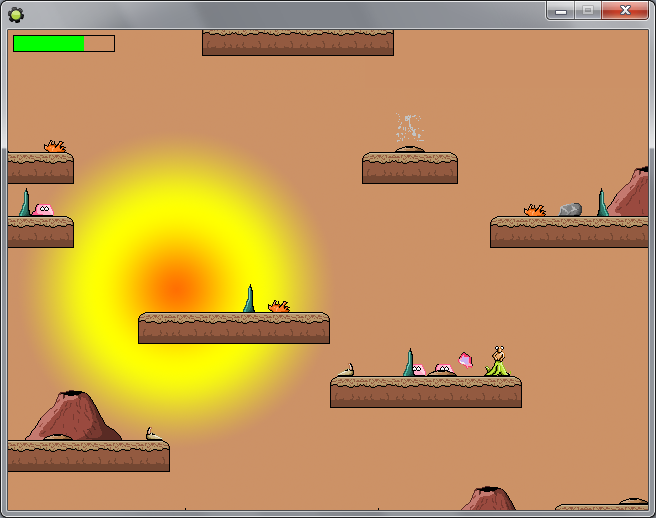656x518 pixels.
Task: Click the teal spike on the center platform
Action: click(249, 298)
